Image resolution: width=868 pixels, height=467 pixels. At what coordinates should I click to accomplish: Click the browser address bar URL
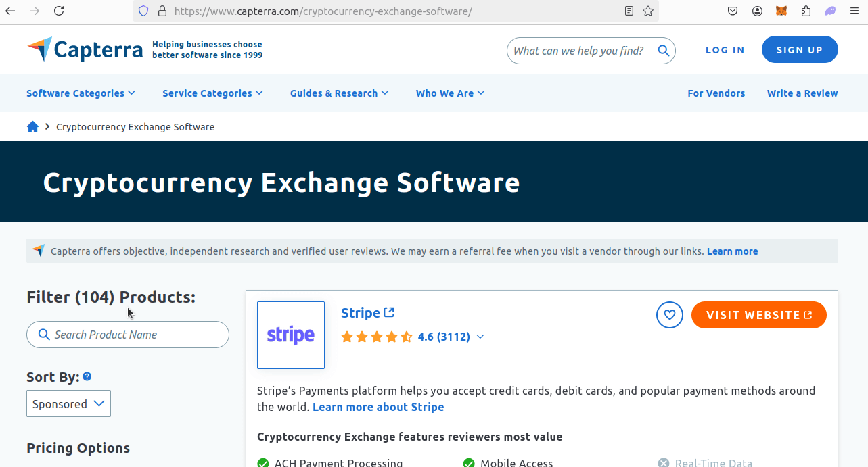pyautogui.click(x=323, y=11)
